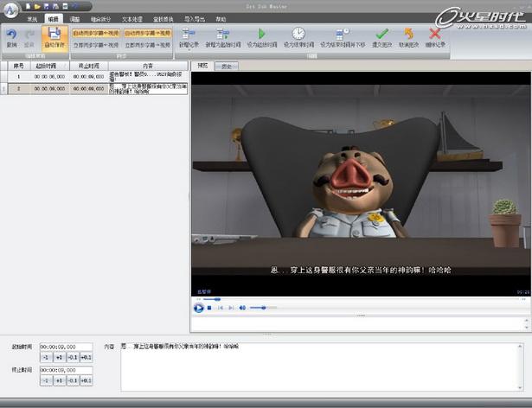Open the 帮助 ribbon tab
The image size is (532, 408).
click(x=221, y=19)
